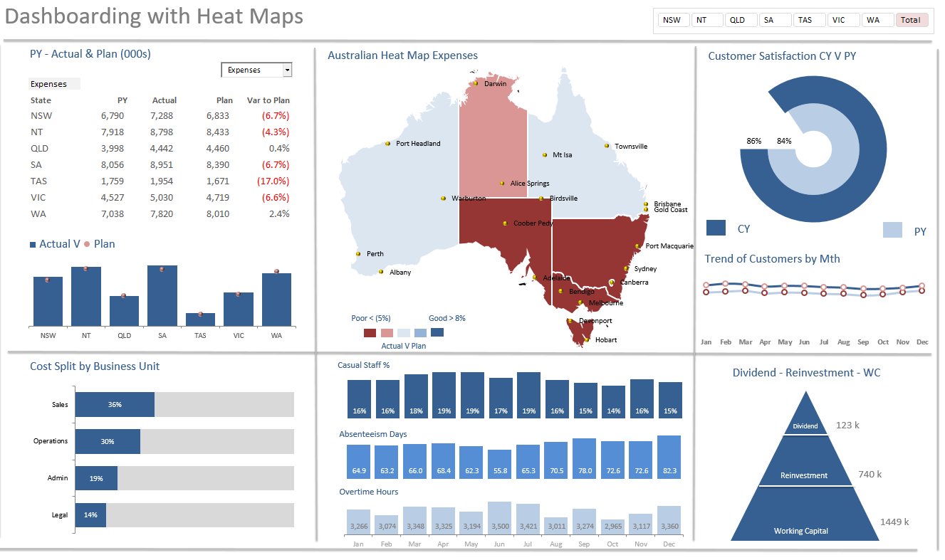Select the Perth pin on the map

pos(359,253)
